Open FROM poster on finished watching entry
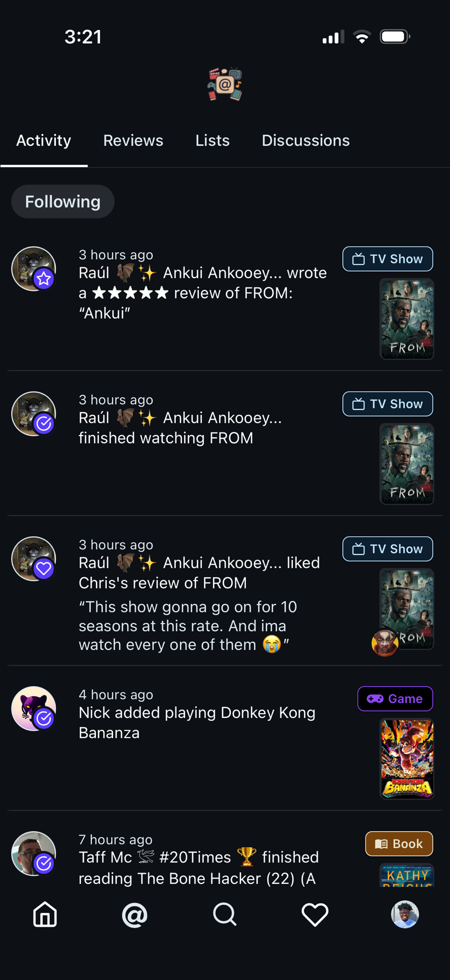The image size is (450, 980). tap(407, 464)
